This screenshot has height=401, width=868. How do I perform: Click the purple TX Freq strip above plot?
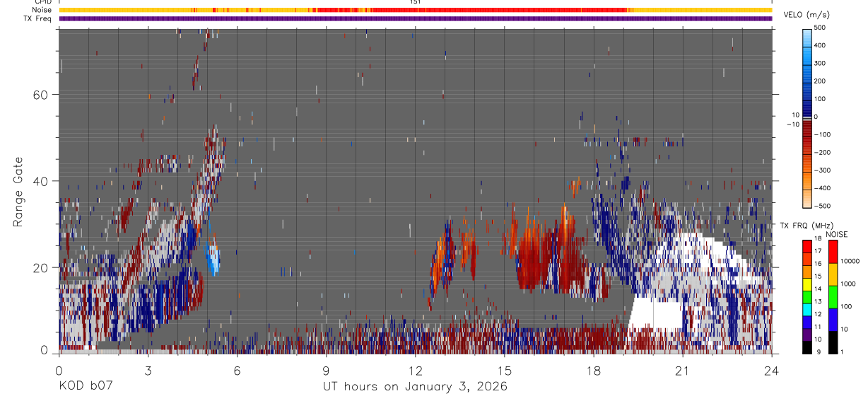pos(415,18)
